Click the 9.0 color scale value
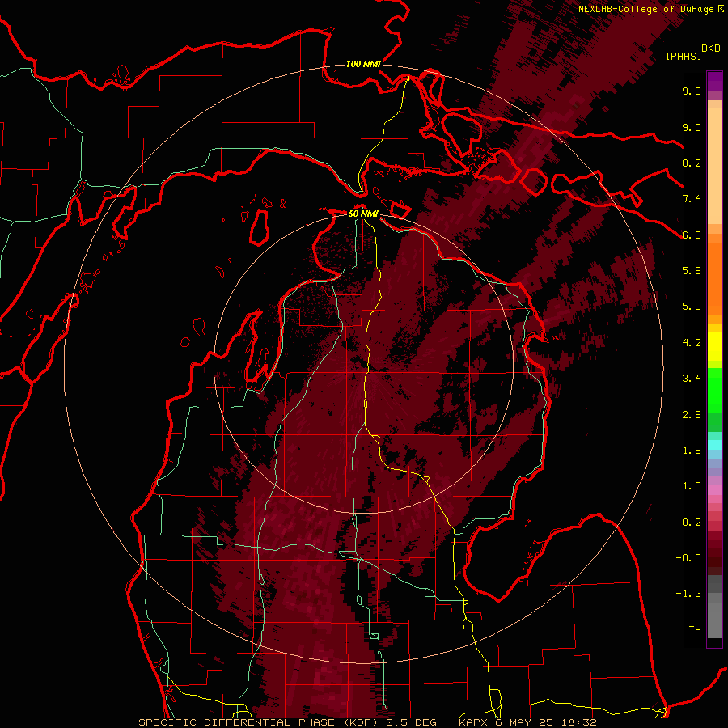 pyautogui.click(x=692, y=127)
